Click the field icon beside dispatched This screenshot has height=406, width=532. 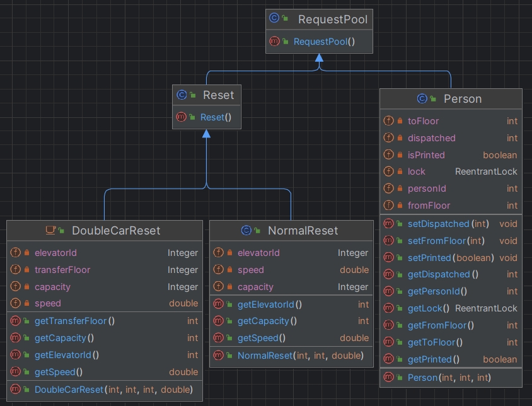pyautogui.click(x=388, y=138)
